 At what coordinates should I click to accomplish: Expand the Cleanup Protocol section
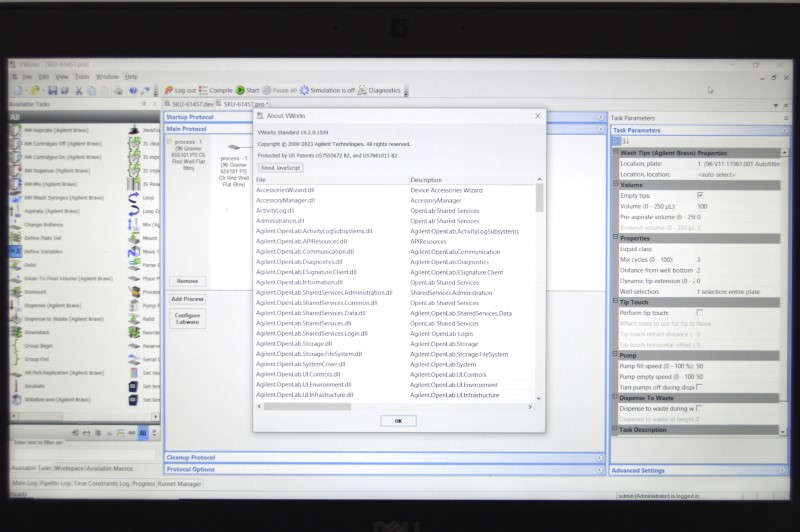tap(599, 458)
